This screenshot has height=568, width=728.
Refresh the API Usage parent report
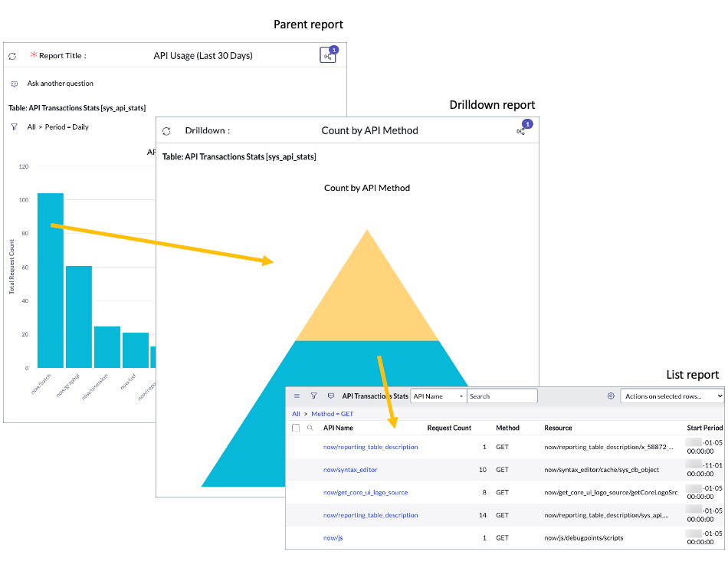(12, 56)
